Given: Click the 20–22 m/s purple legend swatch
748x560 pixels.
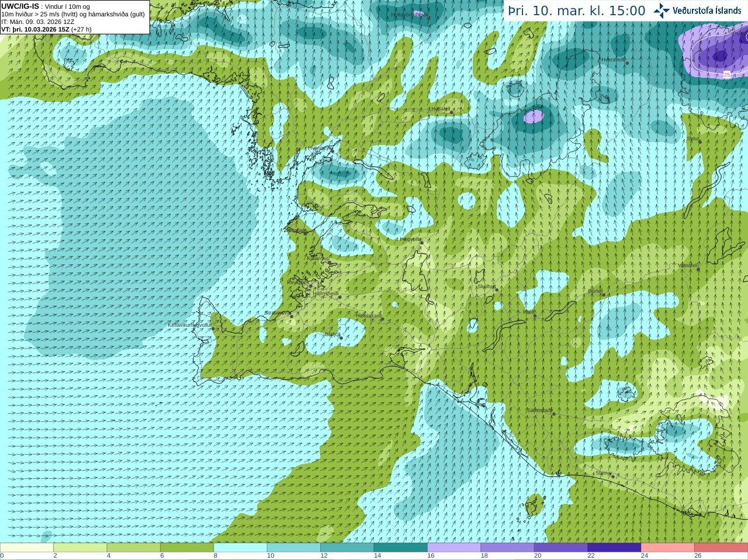Looking at the screenshot, I should coord(561,548).
